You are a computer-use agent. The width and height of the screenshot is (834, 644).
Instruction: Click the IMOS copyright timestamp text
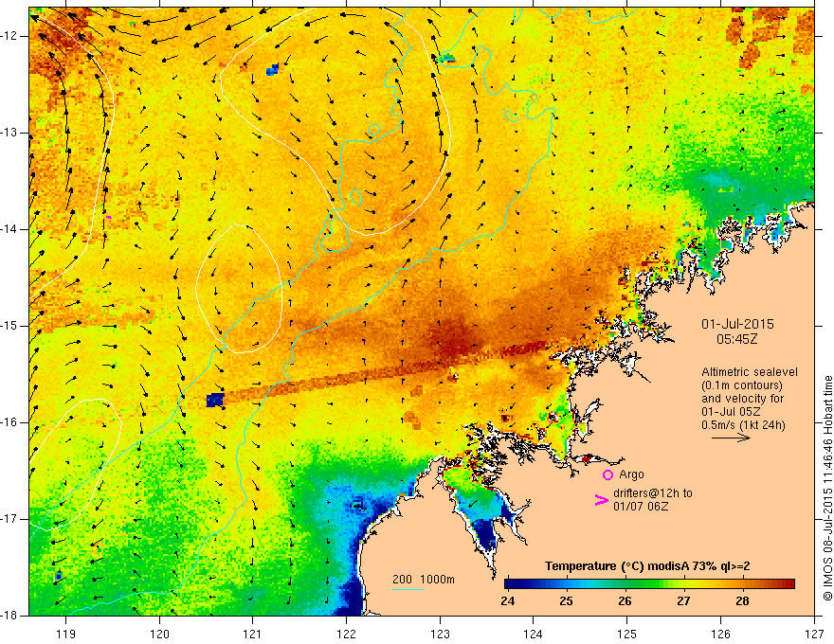pos(827,489)
